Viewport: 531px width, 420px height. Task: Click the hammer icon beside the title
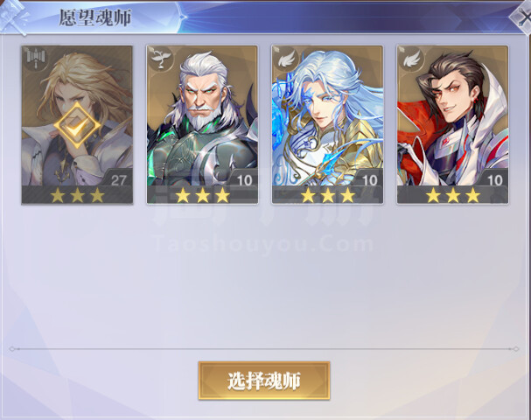(x=13, y=17)
